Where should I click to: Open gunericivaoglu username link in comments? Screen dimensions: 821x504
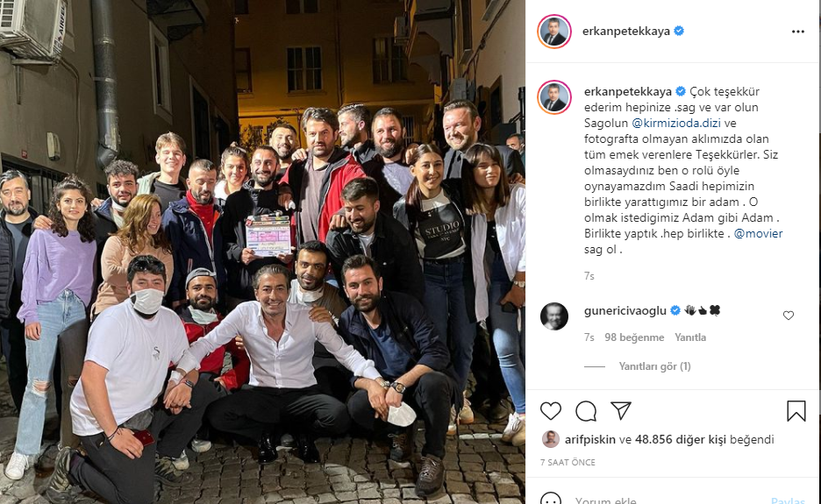(x=625, y=311)
